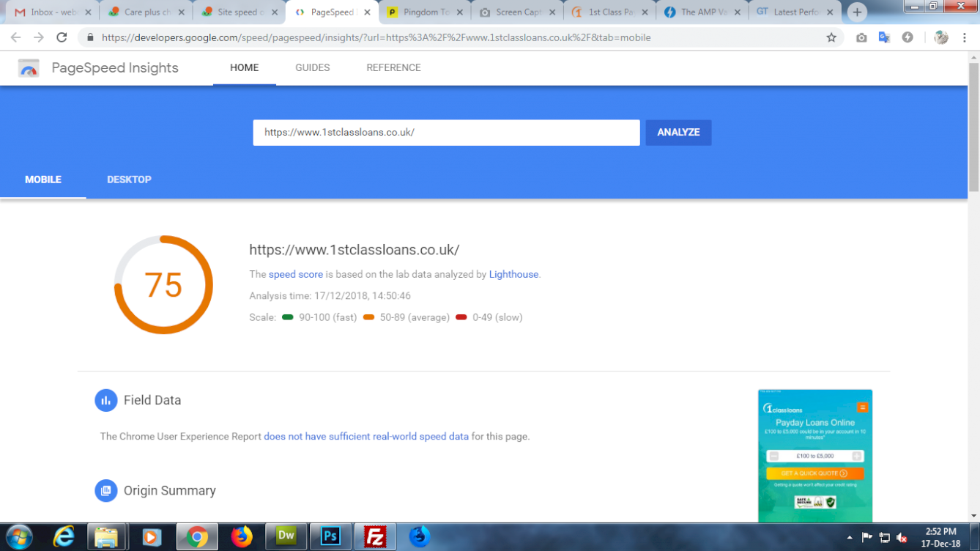Open the GUIDES navigation item
The width and height of the screenshot is (980, 551).
coord(313,67)
